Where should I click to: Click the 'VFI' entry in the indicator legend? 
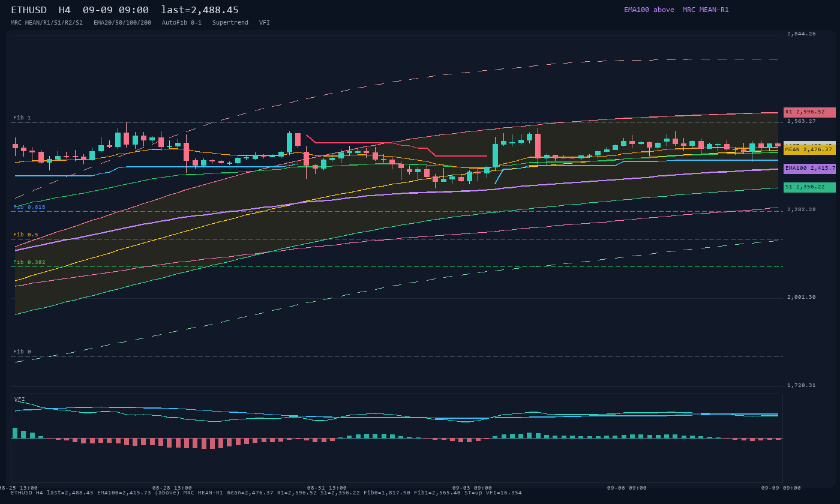tap(265, 23)
